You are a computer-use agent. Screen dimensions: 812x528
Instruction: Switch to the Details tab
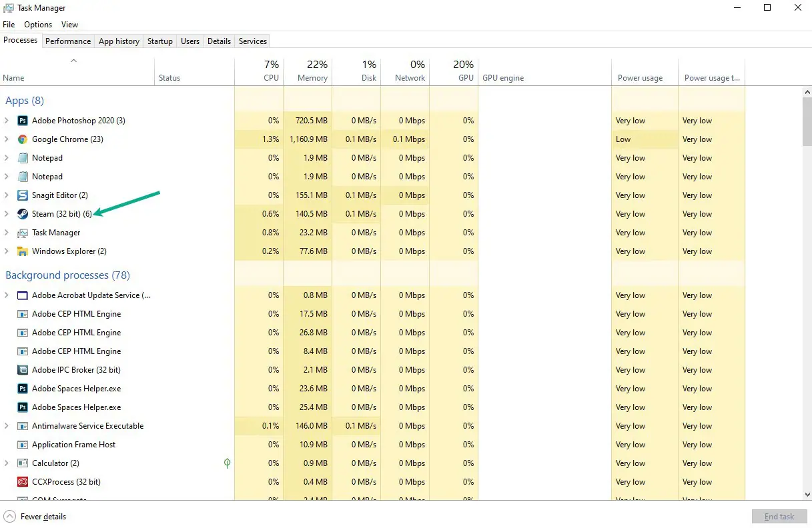pyautogui.click(x=219, y=41)
